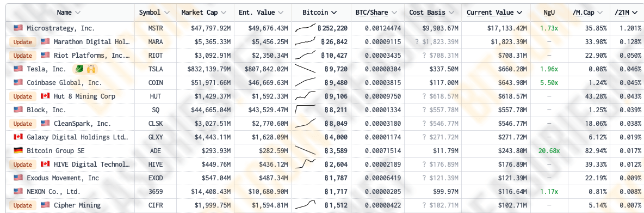Sort by the NgU column header
644x213 pixels.
(x=549, y=13)
